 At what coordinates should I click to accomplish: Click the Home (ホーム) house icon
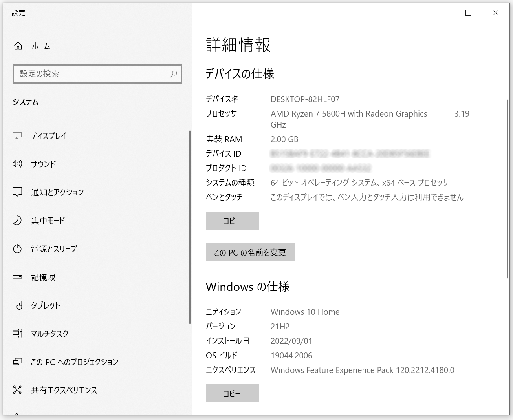[x=18, y=46]
